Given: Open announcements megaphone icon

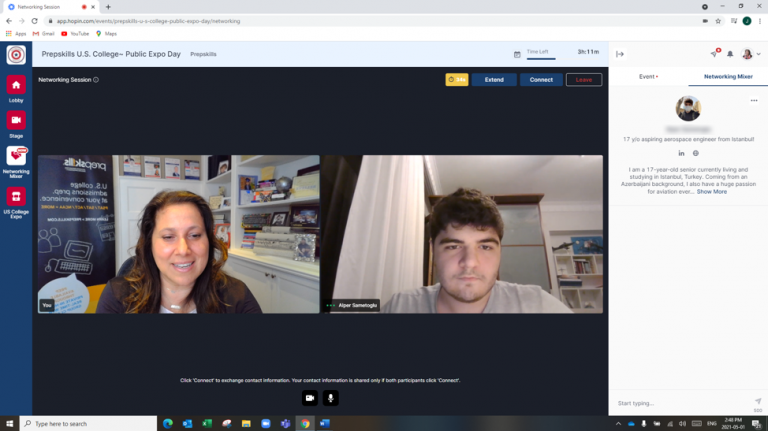Looking at the screenshot, I should (x=715, y=53).
